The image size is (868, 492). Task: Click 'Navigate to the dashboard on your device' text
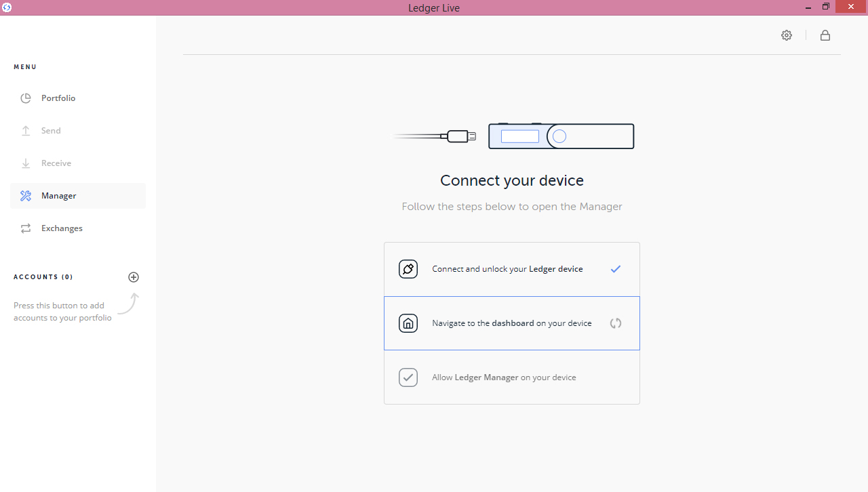(x=512, y=323)
